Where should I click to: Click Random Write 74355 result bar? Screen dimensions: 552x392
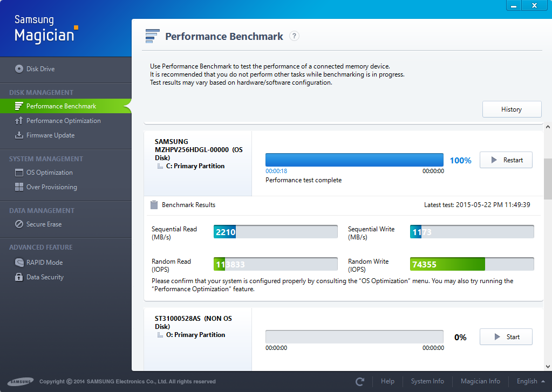472,264
